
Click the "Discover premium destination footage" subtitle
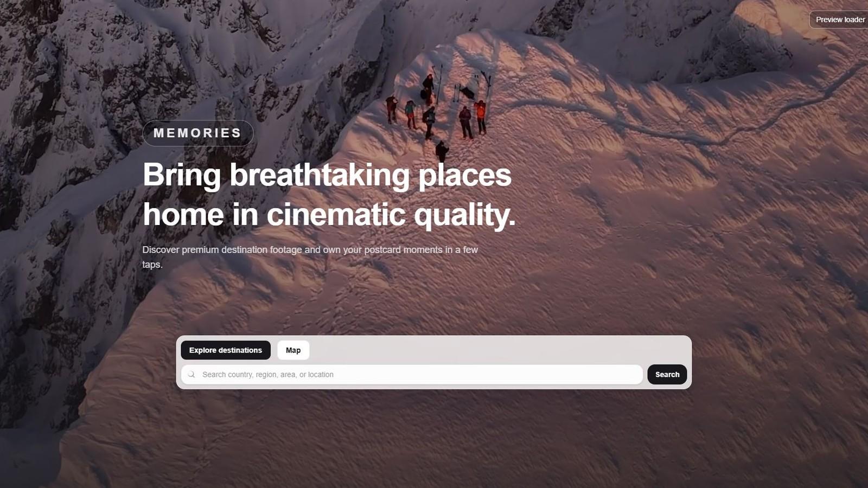point(309,250)
